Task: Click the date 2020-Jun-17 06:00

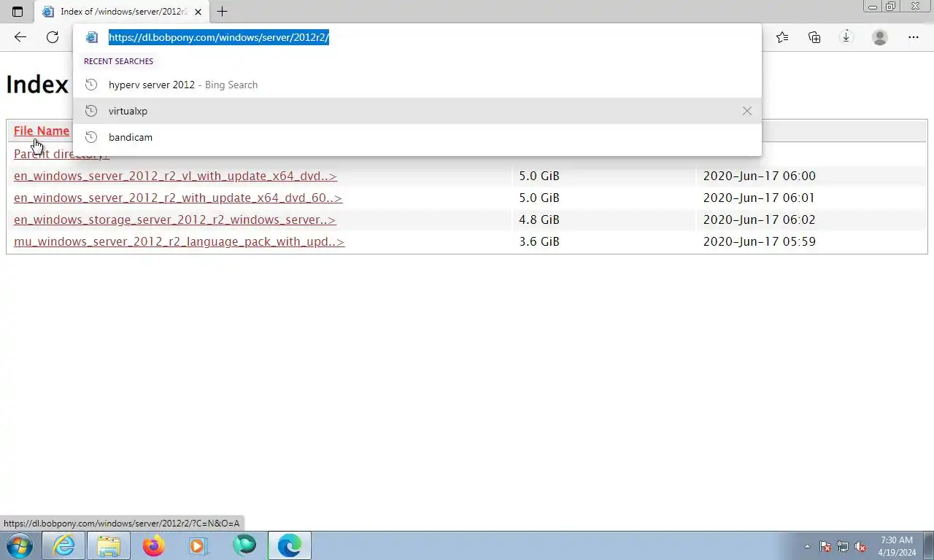Action: [x=759, y=176]
